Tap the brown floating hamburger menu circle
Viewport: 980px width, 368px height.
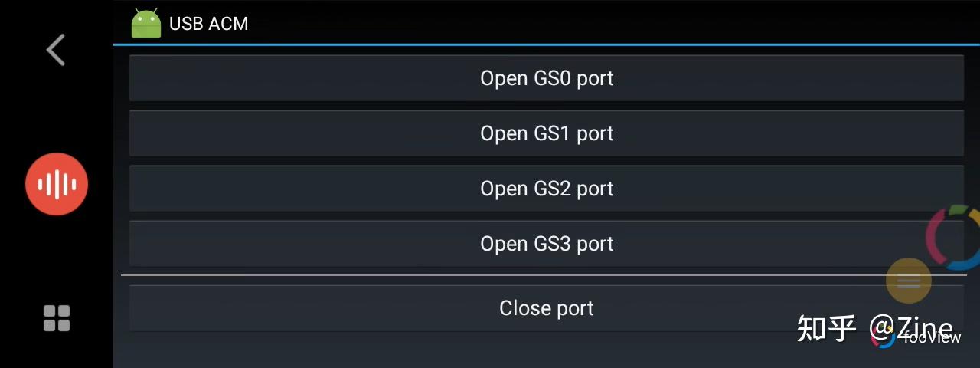[x=909, y=281]
